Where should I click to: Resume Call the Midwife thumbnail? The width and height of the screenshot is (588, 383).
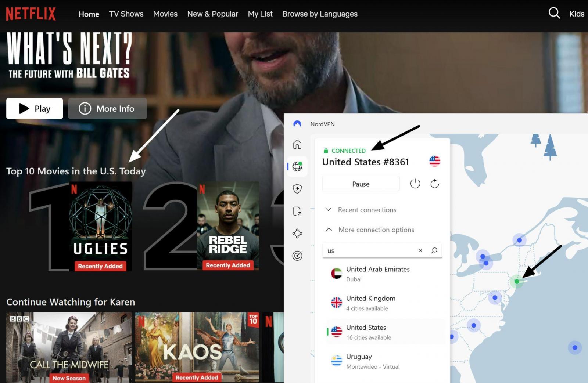point(69,347)
